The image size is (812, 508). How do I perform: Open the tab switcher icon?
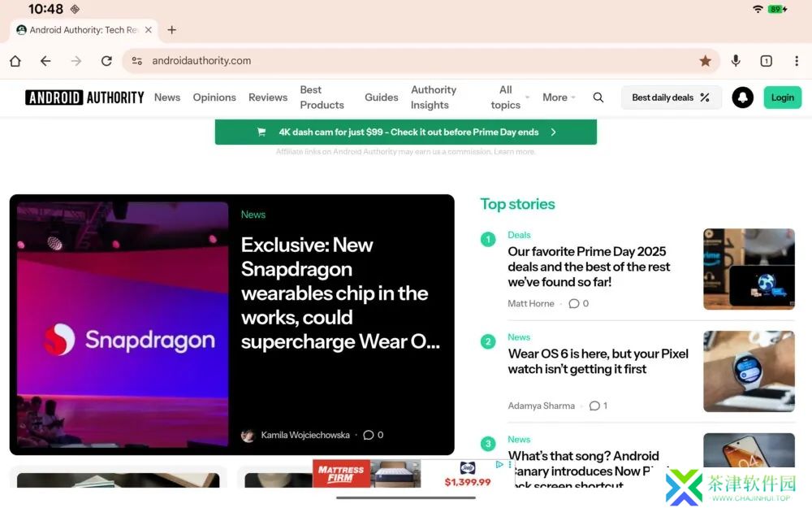point(766,61)
